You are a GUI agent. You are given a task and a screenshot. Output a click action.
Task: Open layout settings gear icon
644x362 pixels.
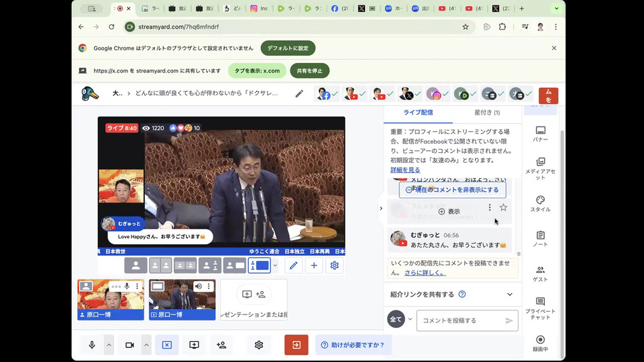click(x=334, y=265)
